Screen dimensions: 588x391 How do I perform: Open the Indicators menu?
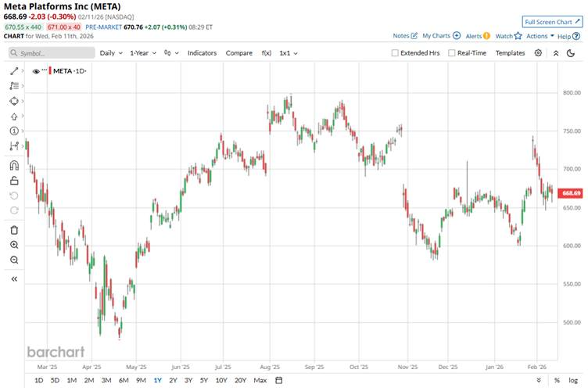tap(202, 52)
